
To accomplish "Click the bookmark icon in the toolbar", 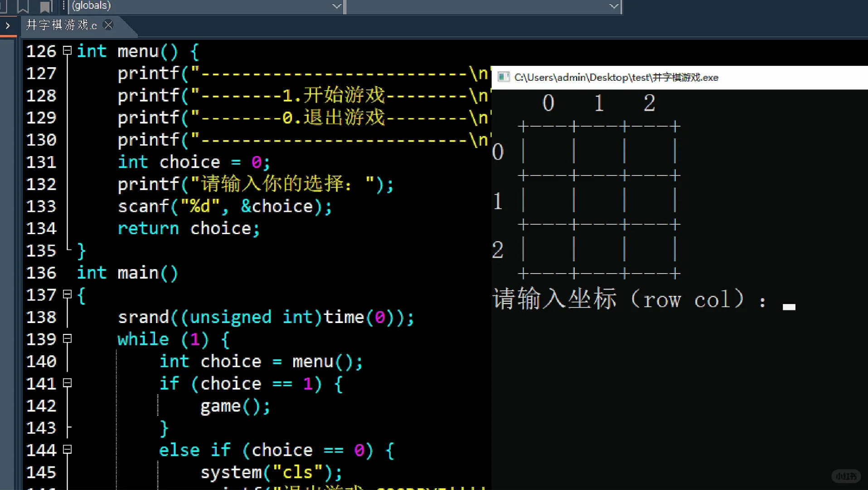I will (x=23, y=6).
